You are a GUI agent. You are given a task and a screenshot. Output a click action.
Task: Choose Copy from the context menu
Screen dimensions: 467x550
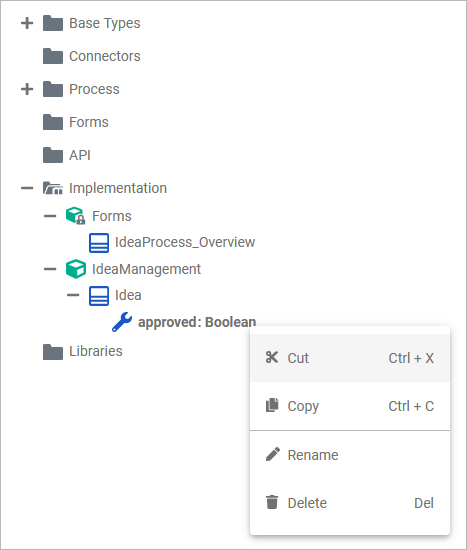coord(350,406)
